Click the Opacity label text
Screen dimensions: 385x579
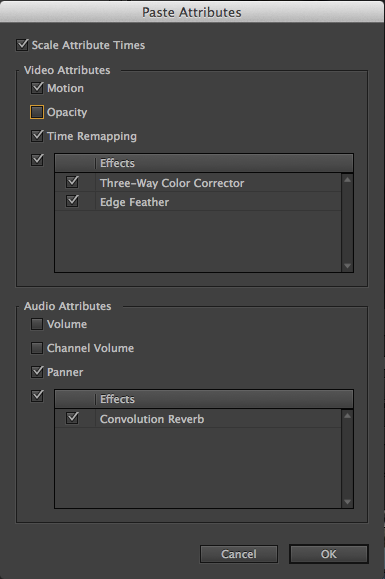click(x=67, y=112)
